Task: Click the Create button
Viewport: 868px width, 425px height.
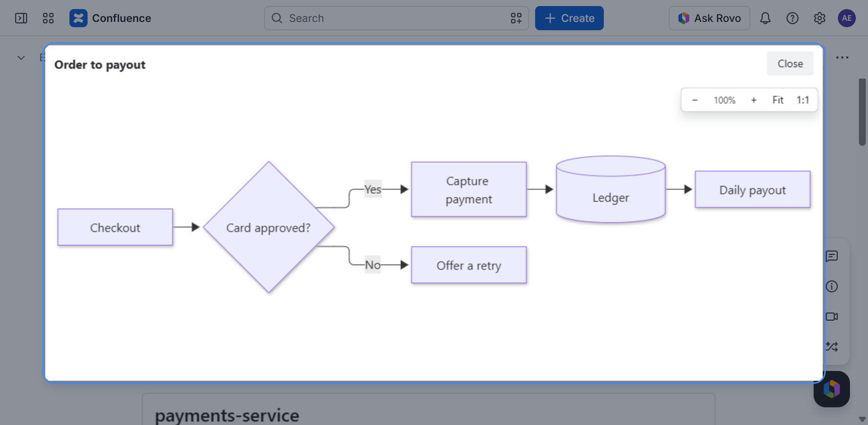Action: point(569,18)
